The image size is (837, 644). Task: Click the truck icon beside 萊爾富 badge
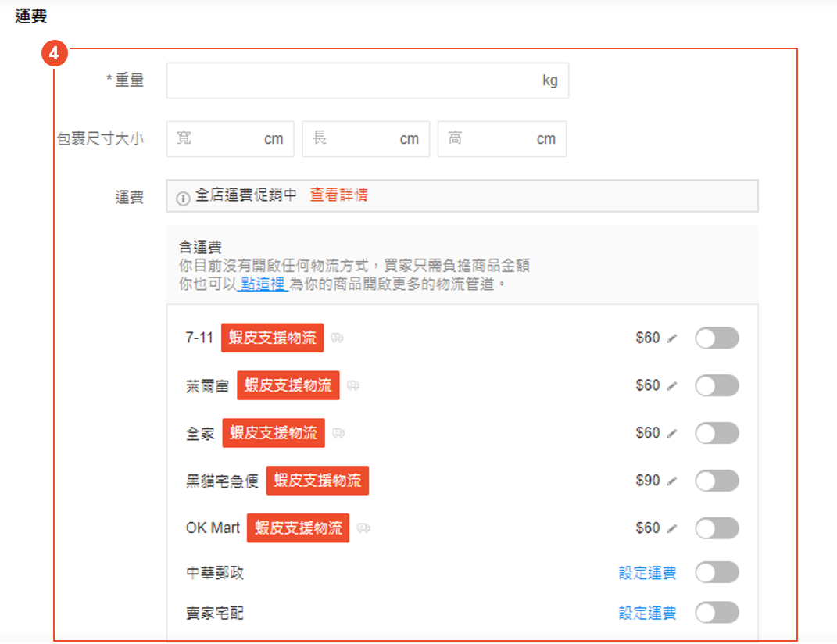[x=353, y=386]
